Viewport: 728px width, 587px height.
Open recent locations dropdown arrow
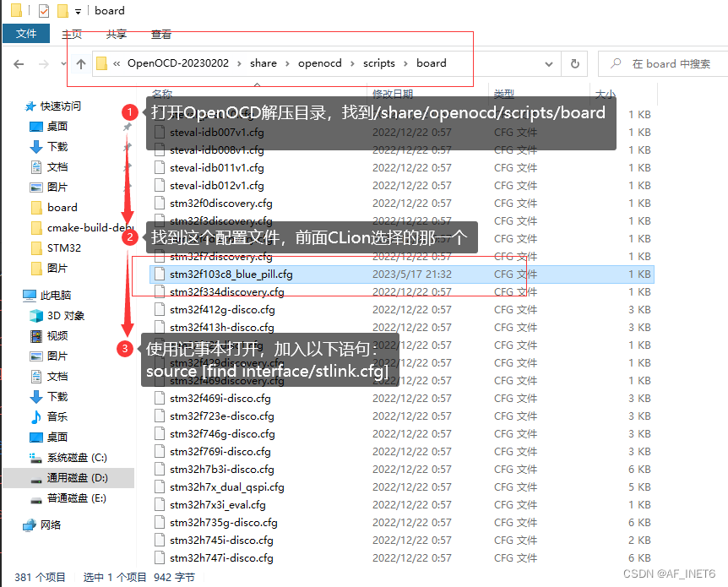click(x=63, y=63)
